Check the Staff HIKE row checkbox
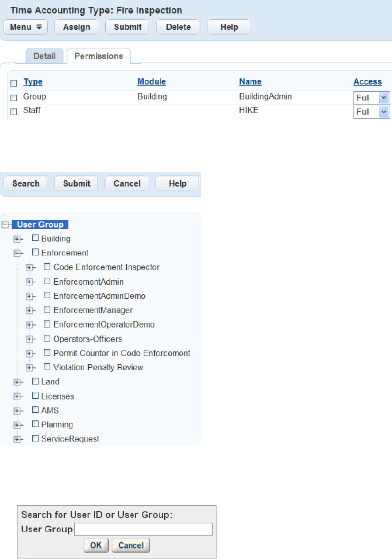Screen dimensions: 392x559 tap(14, 112)
